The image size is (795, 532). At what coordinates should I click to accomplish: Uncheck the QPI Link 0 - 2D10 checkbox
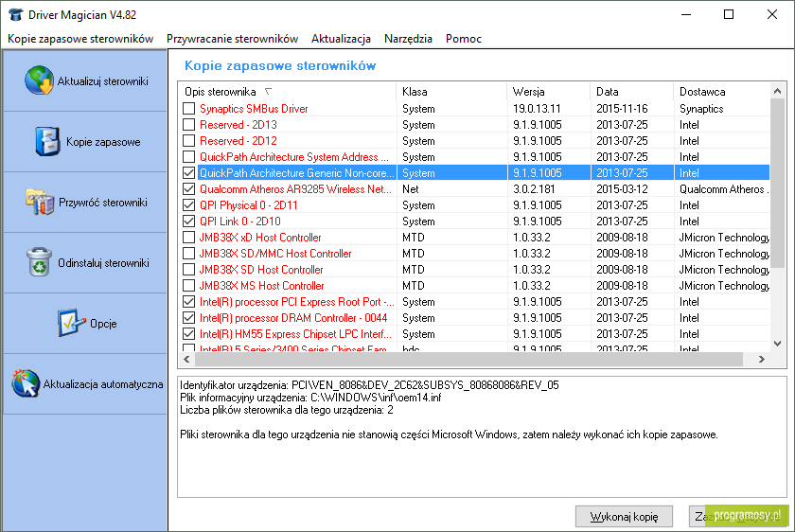click(x=188, y=222)
